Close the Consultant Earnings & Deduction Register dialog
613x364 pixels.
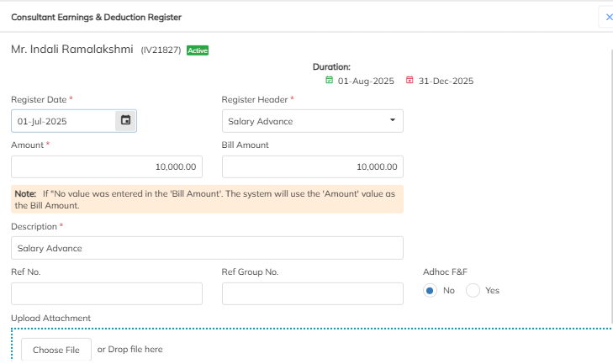click(x=608, y=17)
